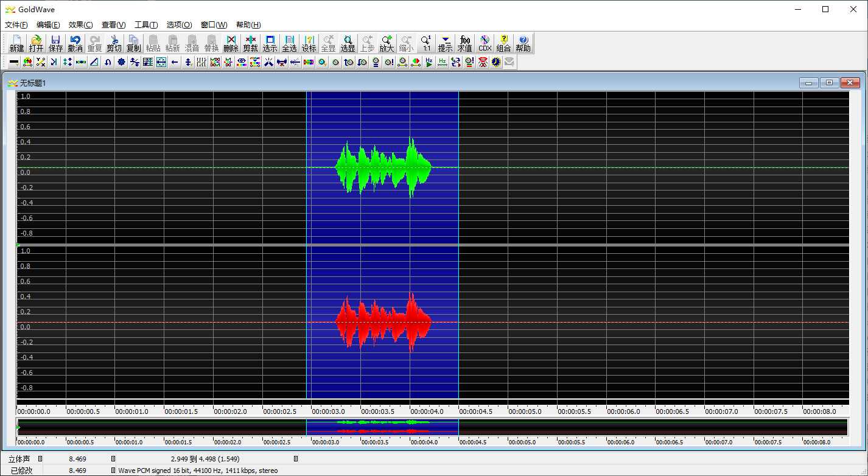
Task: Click the 混音 mix button
Action: (192, 43)
